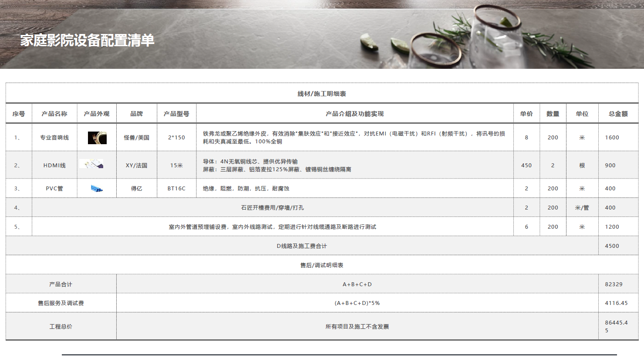Image resolution: width=644 pixels, height=362 pixels.
Task: Select the 15米 model cell
Action: (176, 166)
